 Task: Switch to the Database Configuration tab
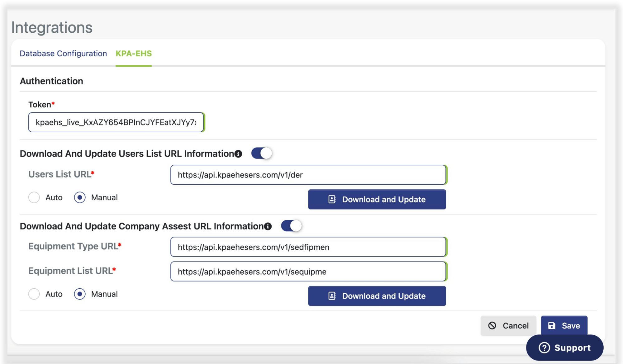click(x=63, y=54)
